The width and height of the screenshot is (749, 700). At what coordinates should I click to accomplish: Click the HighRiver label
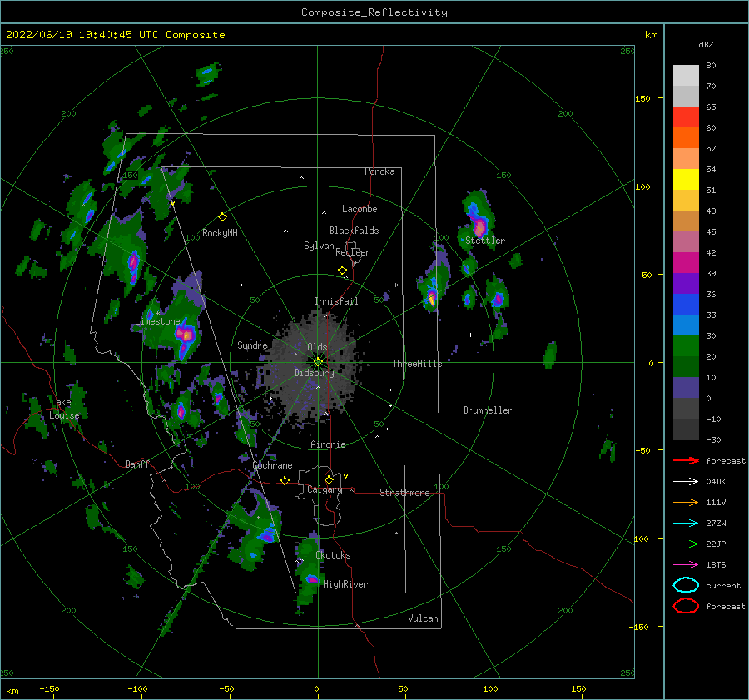click(x=345, y=584)
